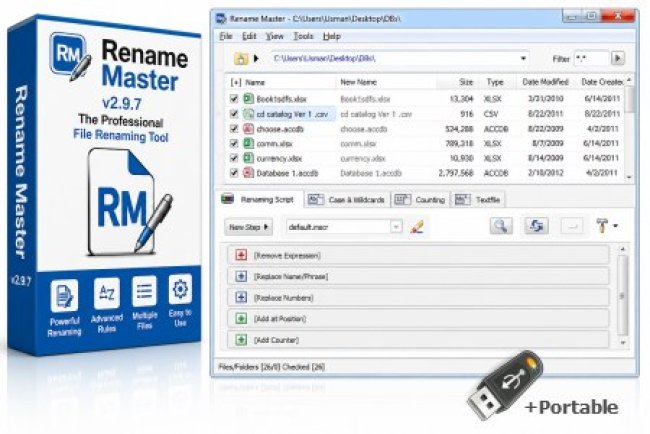The image size is (650, 434).
Task: Click the Powerful Renaming box icon
Action: [x=64, y=296]
